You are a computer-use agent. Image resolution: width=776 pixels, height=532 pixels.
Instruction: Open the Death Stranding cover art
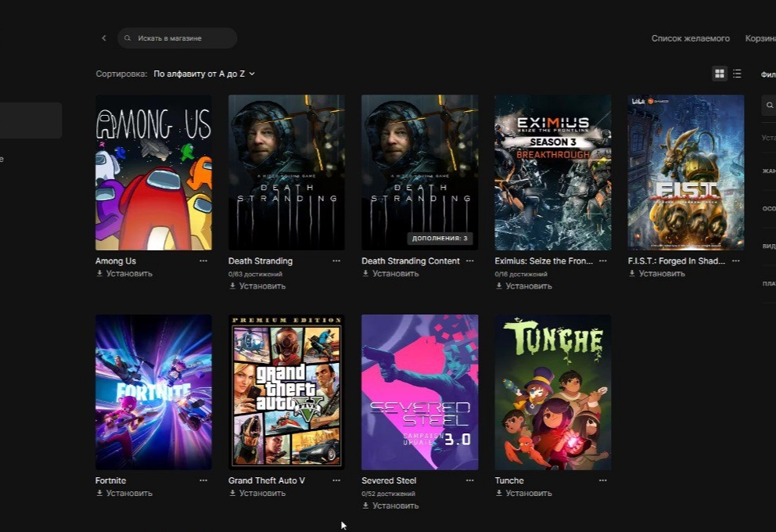(286, 172)
